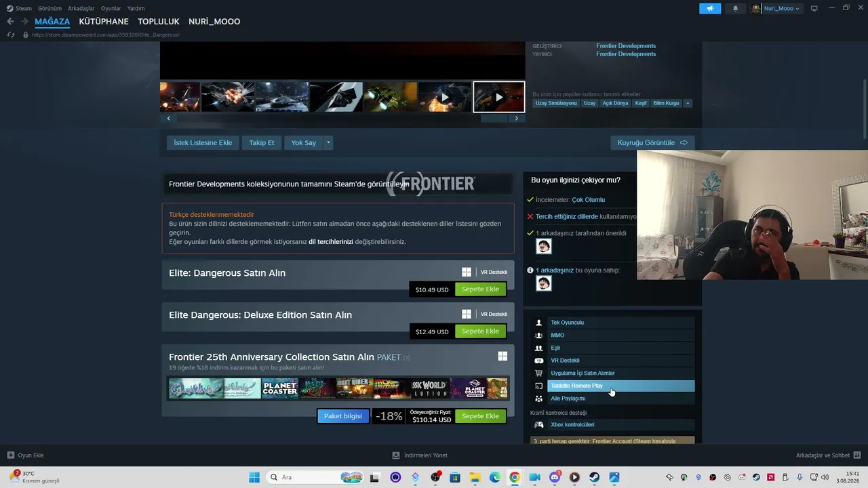Click the friend avatar who owns the game

543,283
